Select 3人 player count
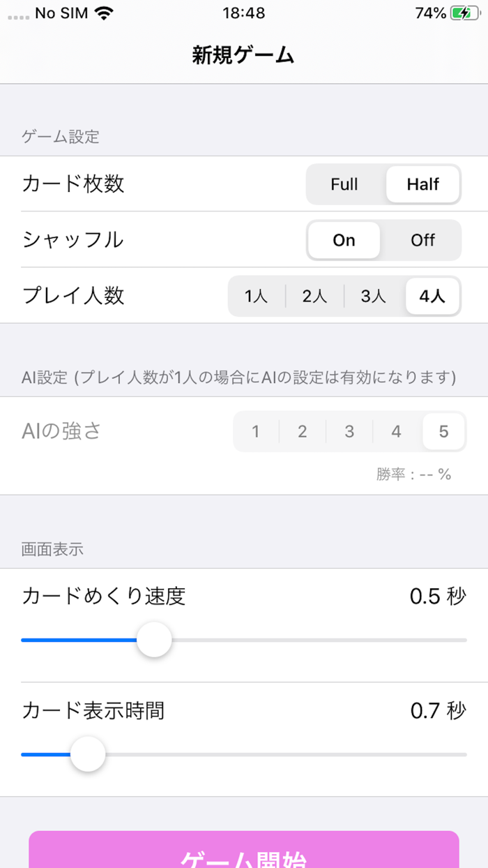Viewport: 488px width, 868px height. coord(373,296)
